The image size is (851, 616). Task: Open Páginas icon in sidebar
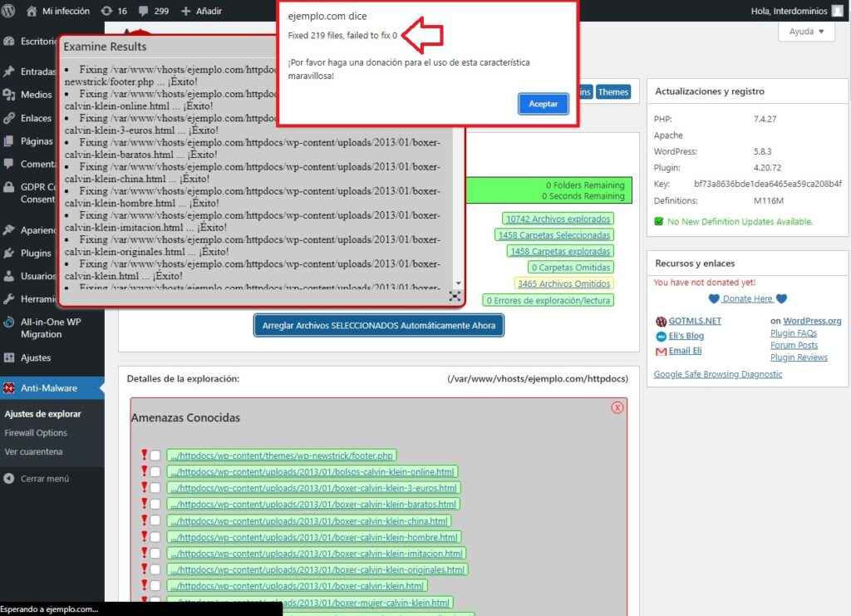click(8, 141)
